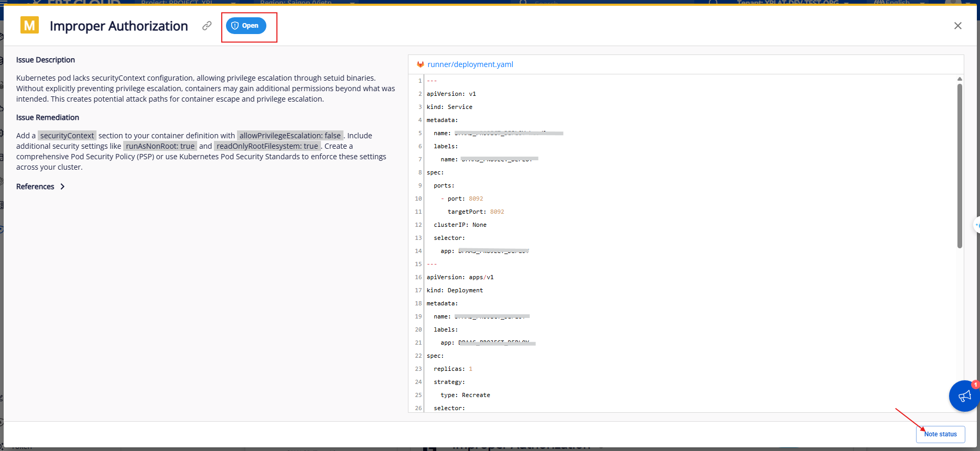Click the code viewer's vertical scrollbar
Image resolution: width=980 pixels, height=451 pixels.
(960, 166)
